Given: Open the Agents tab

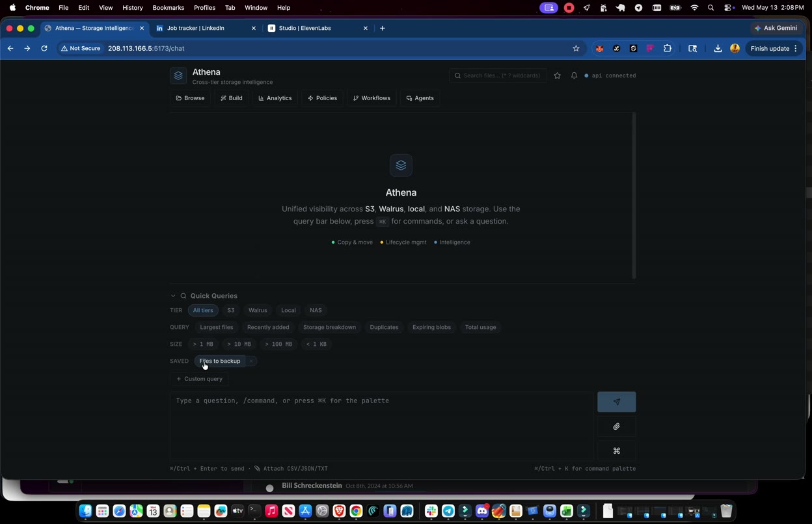Looking at the screenshot, I should [x=420, y=98].
